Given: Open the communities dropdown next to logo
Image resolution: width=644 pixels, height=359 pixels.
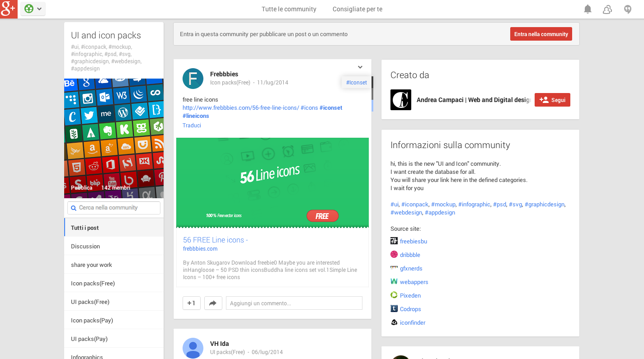Looking at the screenshot, I should (33, 9).
